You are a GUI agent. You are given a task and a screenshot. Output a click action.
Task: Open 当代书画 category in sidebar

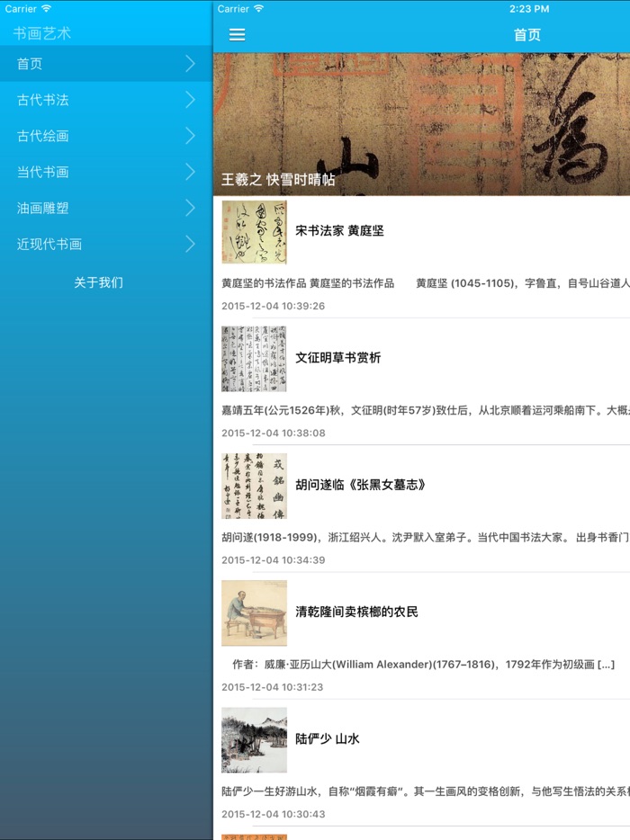click(106, 172)
